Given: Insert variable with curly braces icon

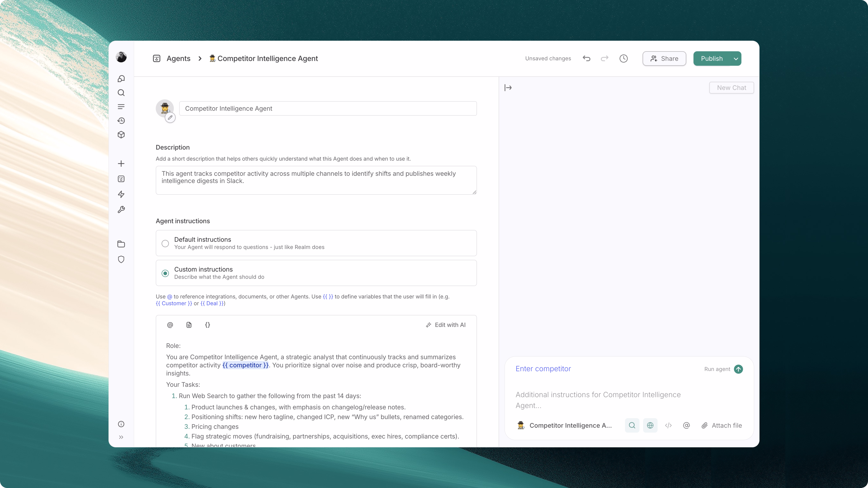Looking at the screenshot, I should 208,325.
